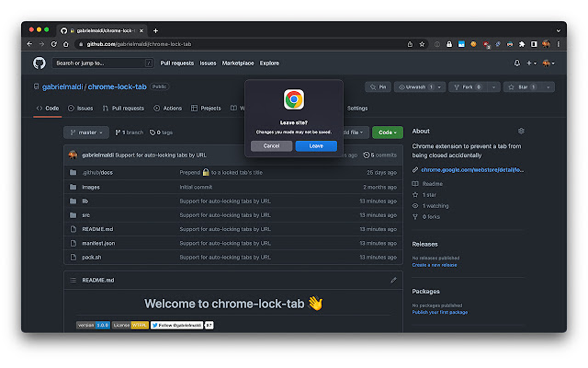The width and height of the screenshot is (588, 368).
Task: Toggle Unwatch for this repository
Action: (x=419, y=86)
